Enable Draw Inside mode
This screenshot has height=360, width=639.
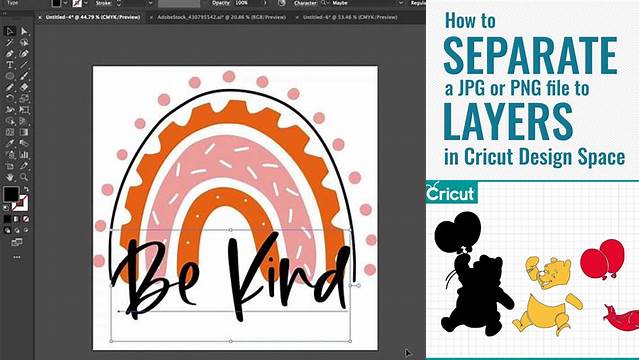(26, 230)
